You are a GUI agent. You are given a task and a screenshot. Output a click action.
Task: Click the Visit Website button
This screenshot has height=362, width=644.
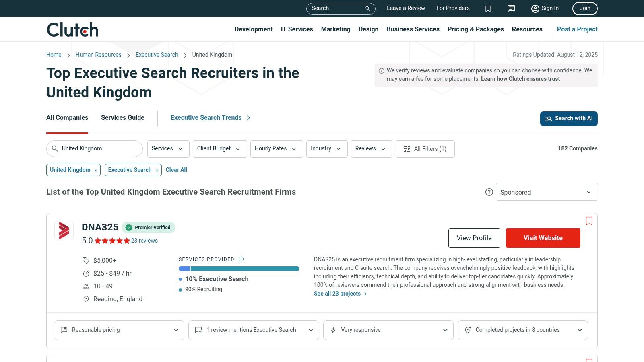click(x=543, y=238)
